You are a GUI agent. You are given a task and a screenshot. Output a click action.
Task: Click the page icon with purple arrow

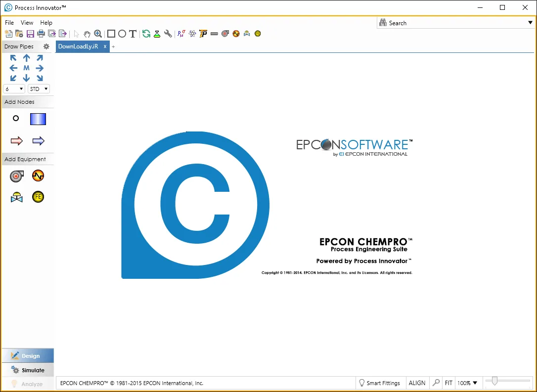(x=63, y=34)
